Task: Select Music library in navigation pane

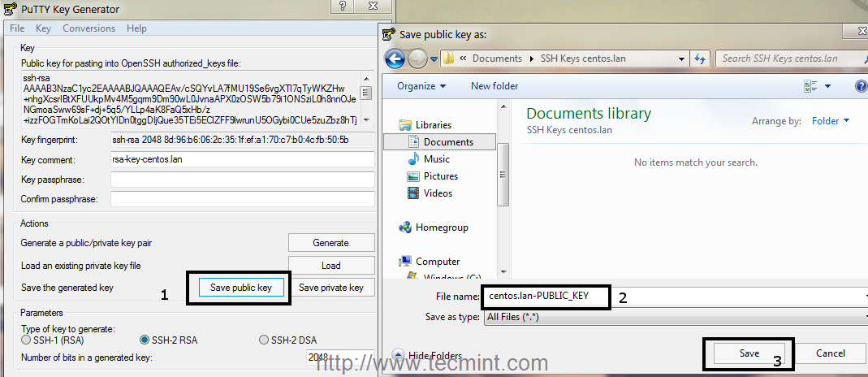Action: 437,159
